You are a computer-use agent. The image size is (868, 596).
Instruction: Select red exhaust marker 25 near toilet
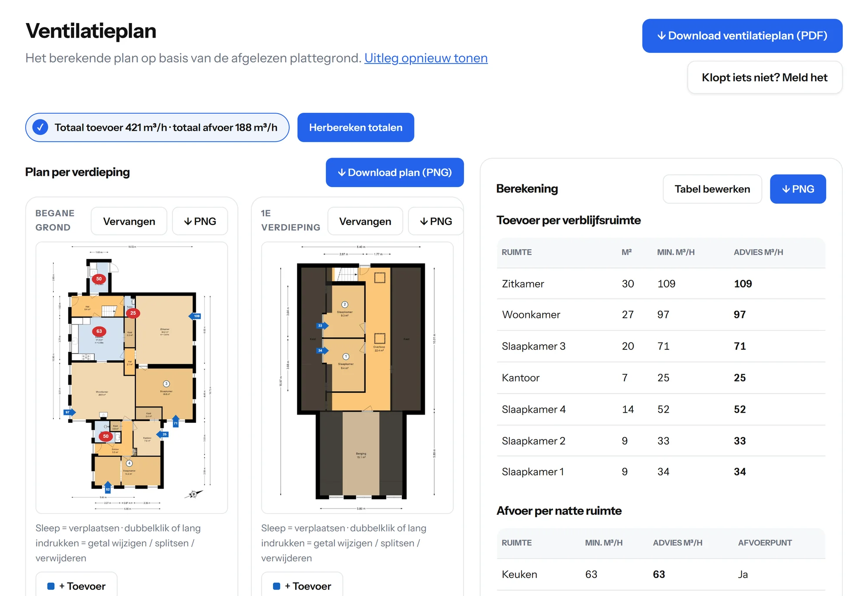click(x=133, y=313)
